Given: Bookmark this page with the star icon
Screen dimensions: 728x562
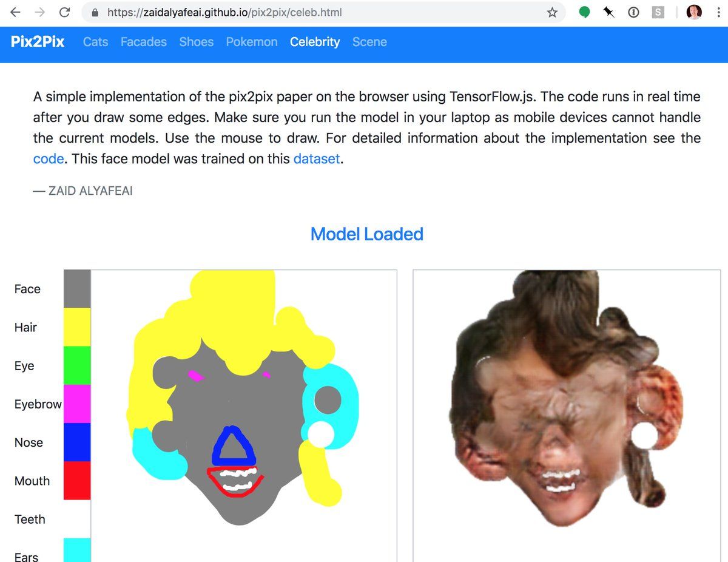Looking at the screenshot, I should click(552, 12).
